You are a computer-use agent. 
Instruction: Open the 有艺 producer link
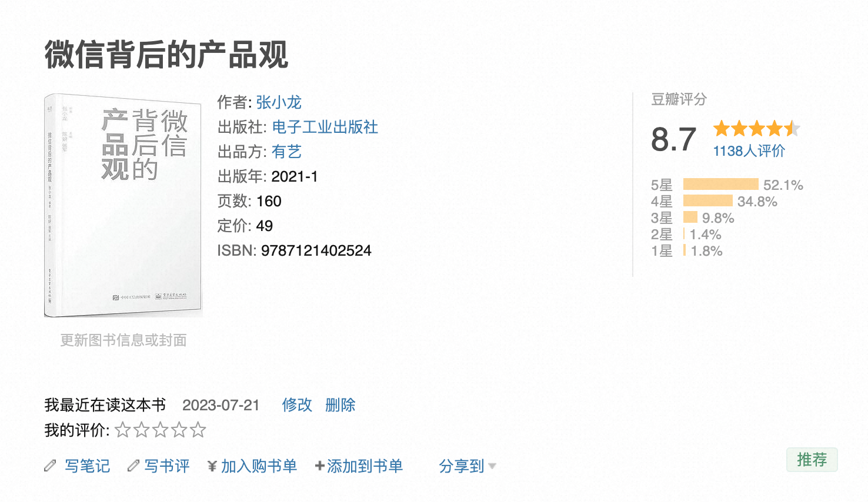coord(286,152)
